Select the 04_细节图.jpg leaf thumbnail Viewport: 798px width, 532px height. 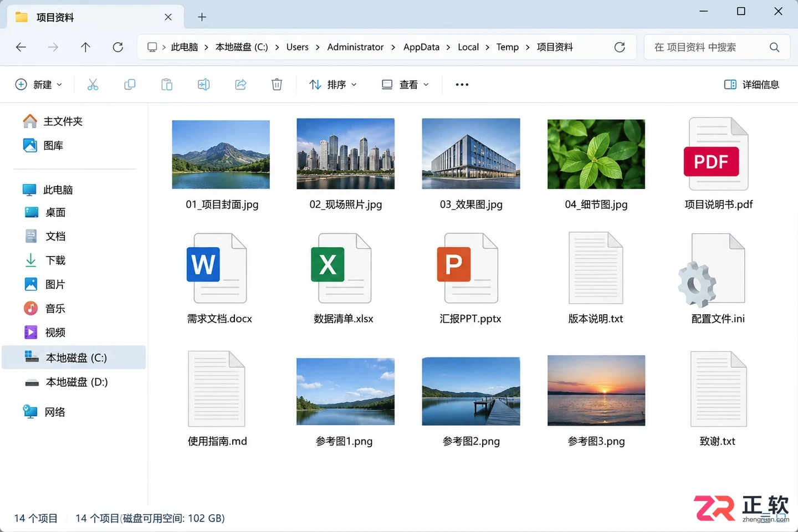click(x=596, y=154)
